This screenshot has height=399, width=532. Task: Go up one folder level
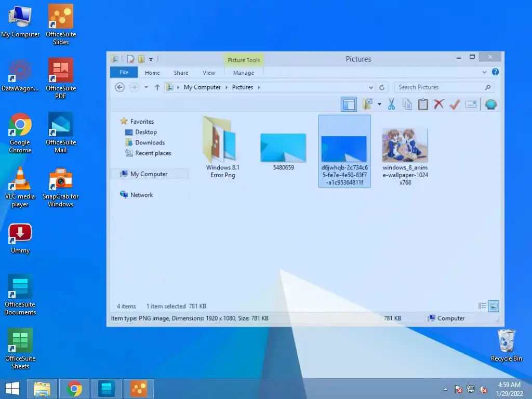[157, 87]
